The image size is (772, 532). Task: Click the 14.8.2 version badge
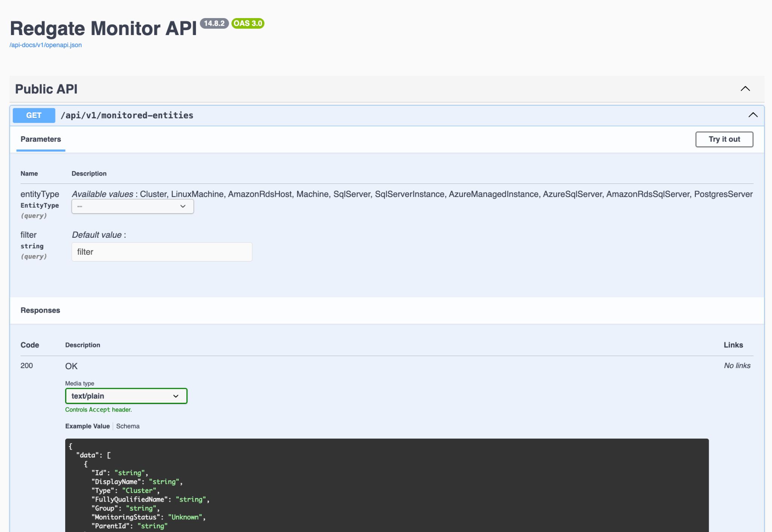tap(214, 23)
